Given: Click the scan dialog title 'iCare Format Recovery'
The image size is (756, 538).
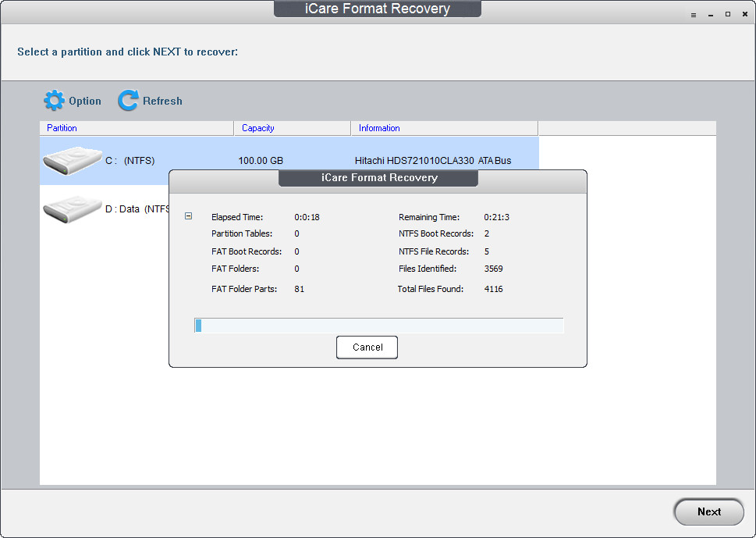Looking at the screenshot, I should pyautogui.click(x=379, y=177).
